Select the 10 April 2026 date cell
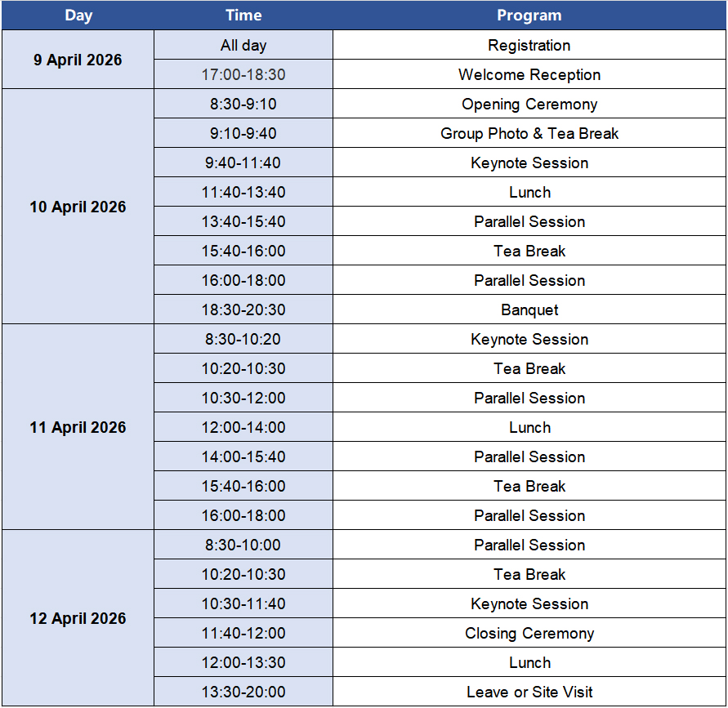Image resolution: width=728 pixels, height=708 pixels. (x=78, y=207)
